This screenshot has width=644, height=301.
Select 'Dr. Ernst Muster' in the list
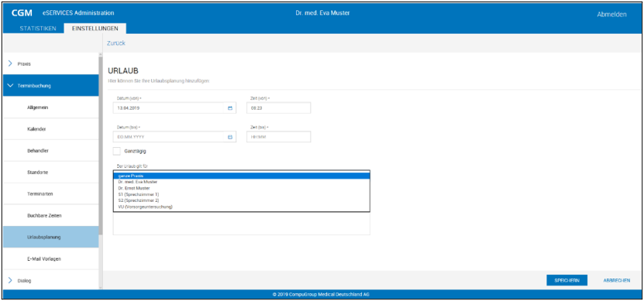(x=242, y=188)
